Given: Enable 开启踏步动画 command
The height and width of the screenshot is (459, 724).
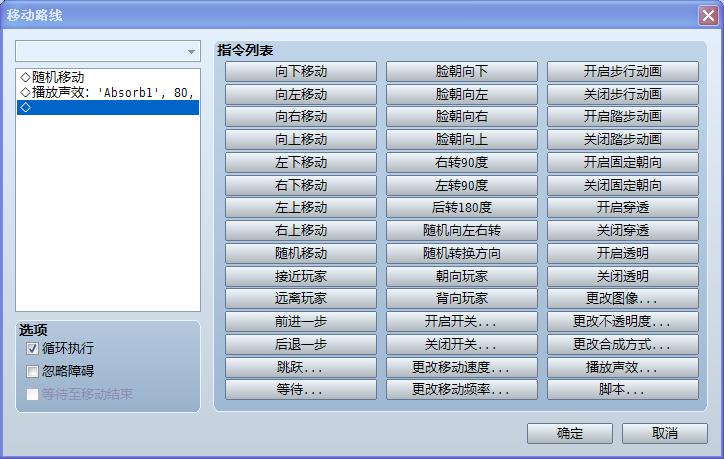Looking at the screenshot, I should pyautogui.click(x=623, y=117).
